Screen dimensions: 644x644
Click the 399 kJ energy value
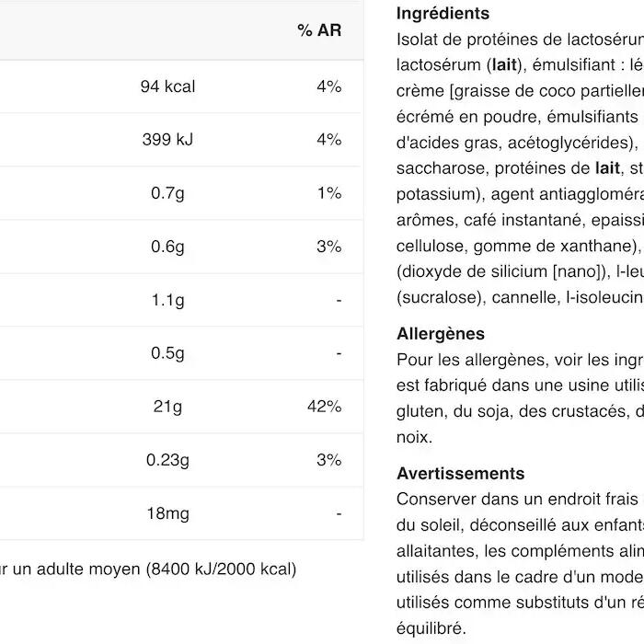167,140
